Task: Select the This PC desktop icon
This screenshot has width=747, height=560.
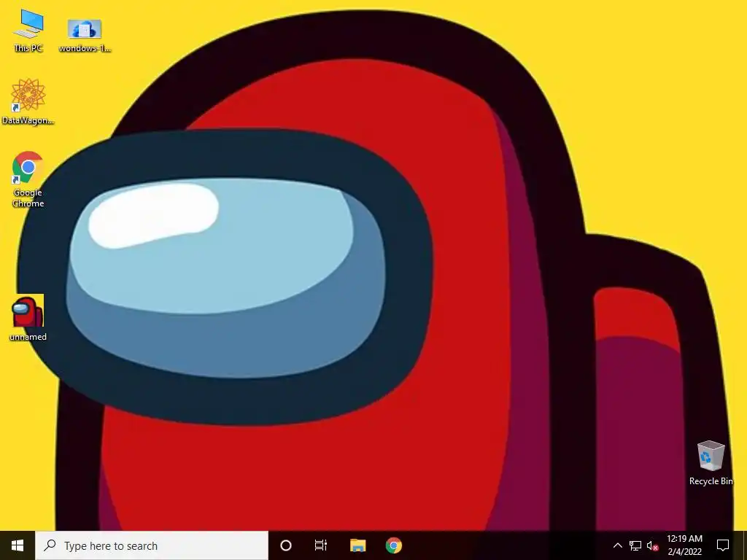Action: click(x=28, y=31)
